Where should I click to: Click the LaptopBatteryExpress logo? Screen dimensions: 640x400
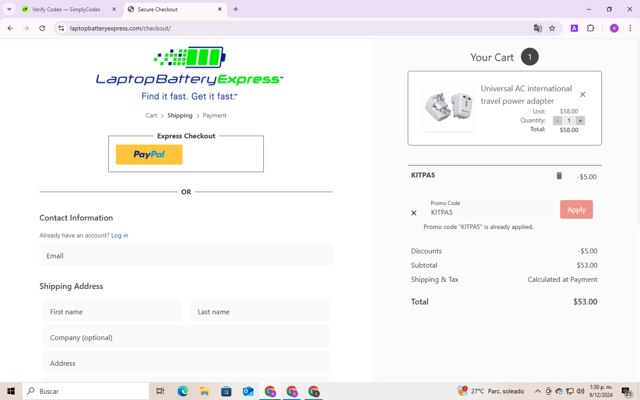click(189, 73)
